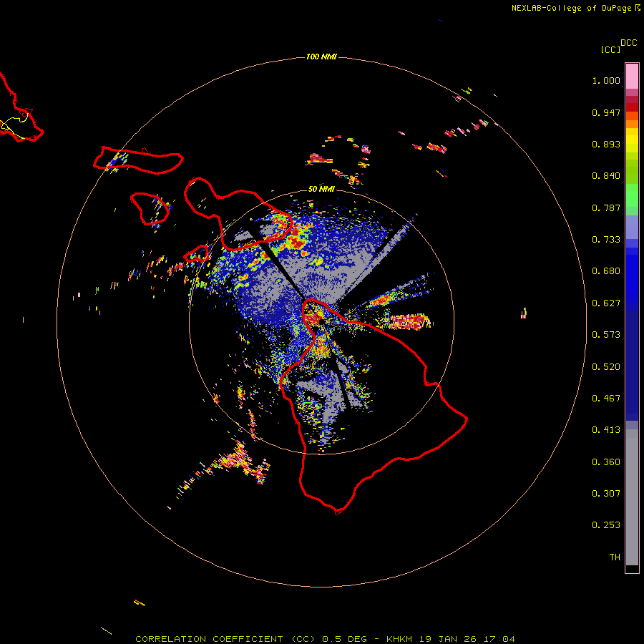Screen dimensions: 644x644
Task: Click the 0.787 color scale value
Action: pyautogui.click(x=606, y=208)
